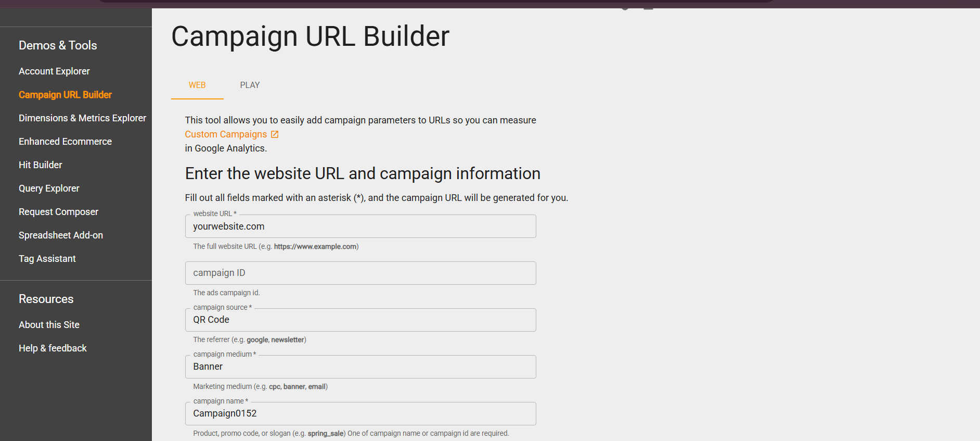
Task: Click the campaign medium field showing Banner
Action: coord(360,367)
